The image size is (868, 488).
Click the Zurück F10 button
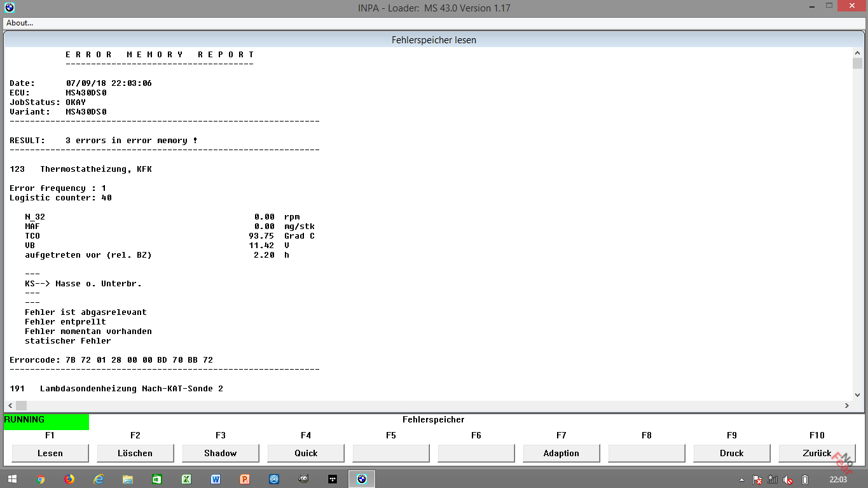tap(817, 453)
